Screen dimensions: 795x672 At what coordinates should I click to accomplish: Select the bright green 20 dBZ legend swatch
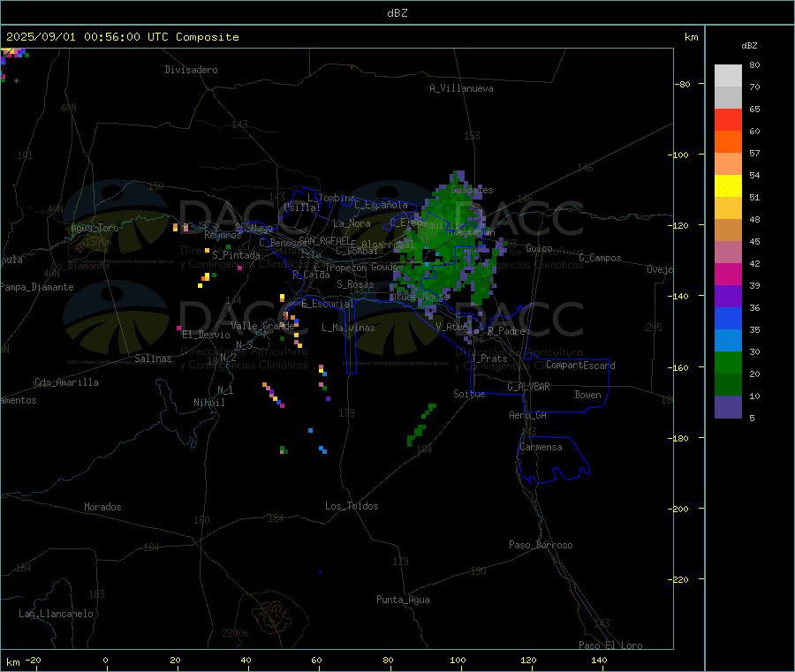tap(728, 362)
